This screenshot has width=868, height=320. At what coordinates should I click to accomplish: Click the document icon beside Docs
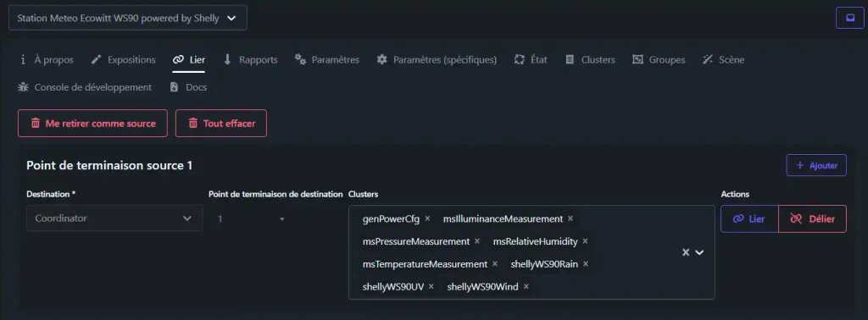coord(175,86)
